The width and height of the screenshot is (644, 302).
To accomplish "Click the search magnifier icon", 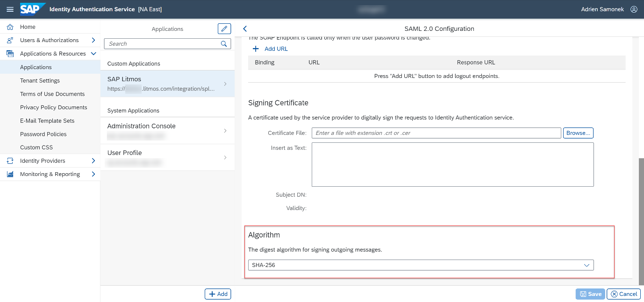I will 224,44.
